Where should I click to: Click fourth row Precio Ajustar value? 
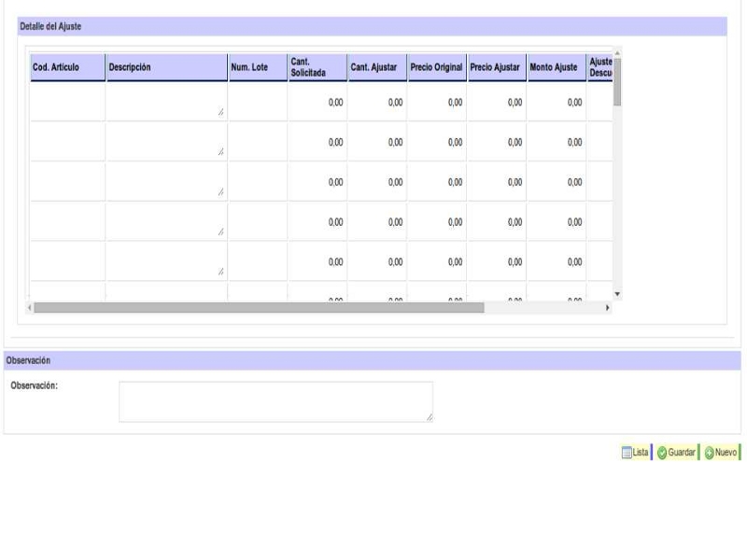click(x=496, y=222)
